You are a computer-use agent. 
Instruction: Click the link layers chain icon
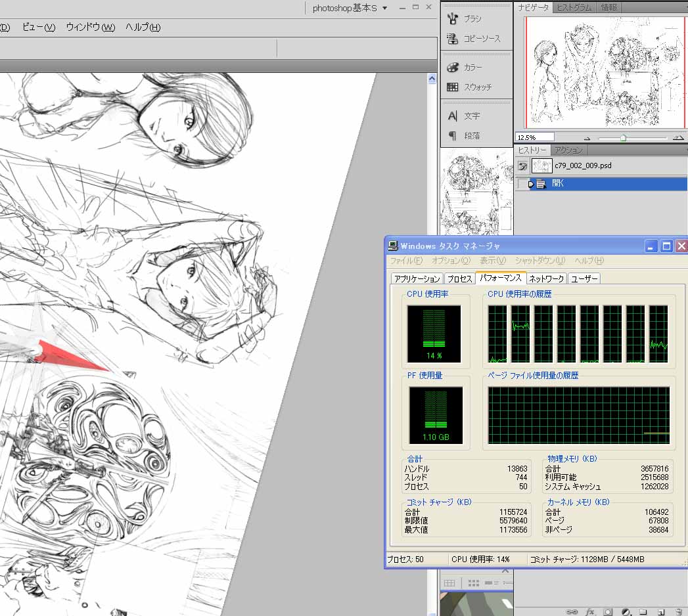point(572,611)
